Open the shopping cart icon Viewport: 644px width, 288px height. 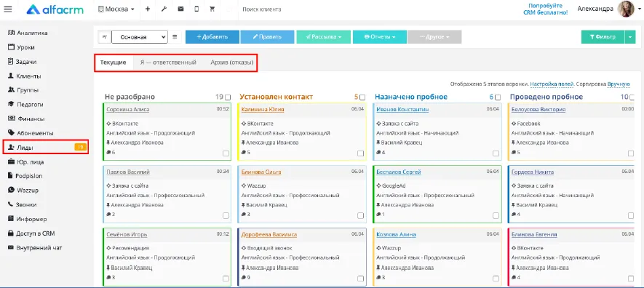point(212,9)
